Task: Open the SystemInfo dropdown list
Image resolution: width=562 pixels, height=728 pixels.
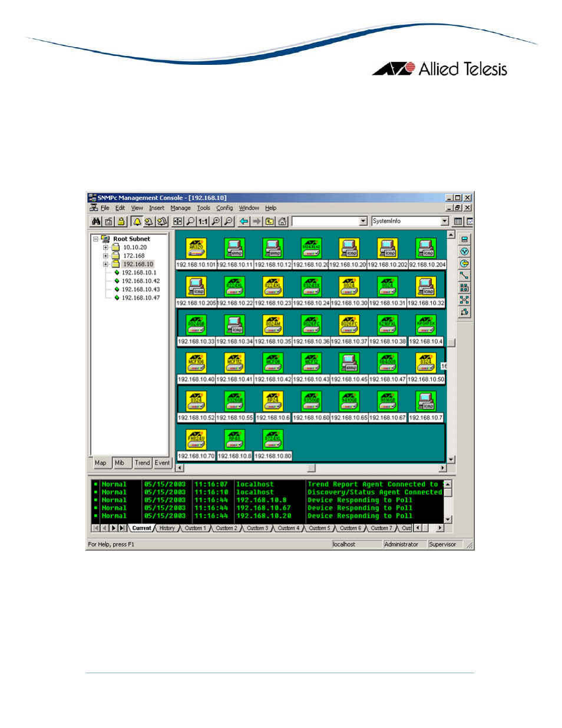Action: click(445, 221)
